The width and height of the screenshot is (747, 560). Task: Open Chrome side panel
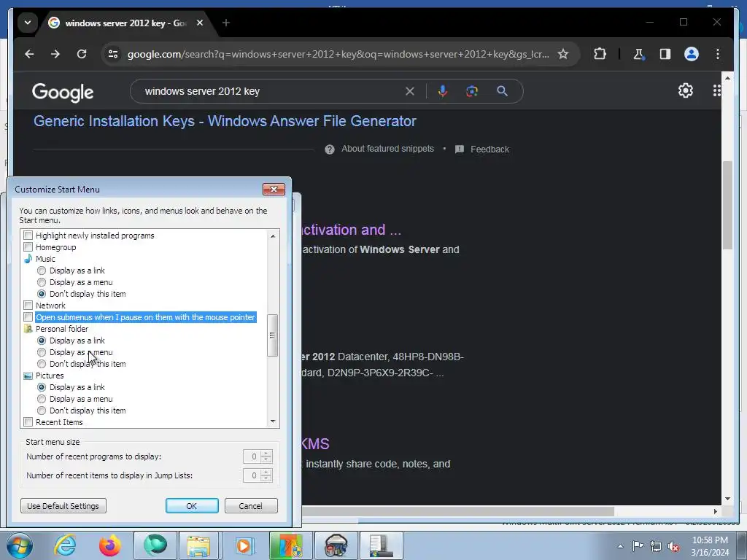[665, 54]
